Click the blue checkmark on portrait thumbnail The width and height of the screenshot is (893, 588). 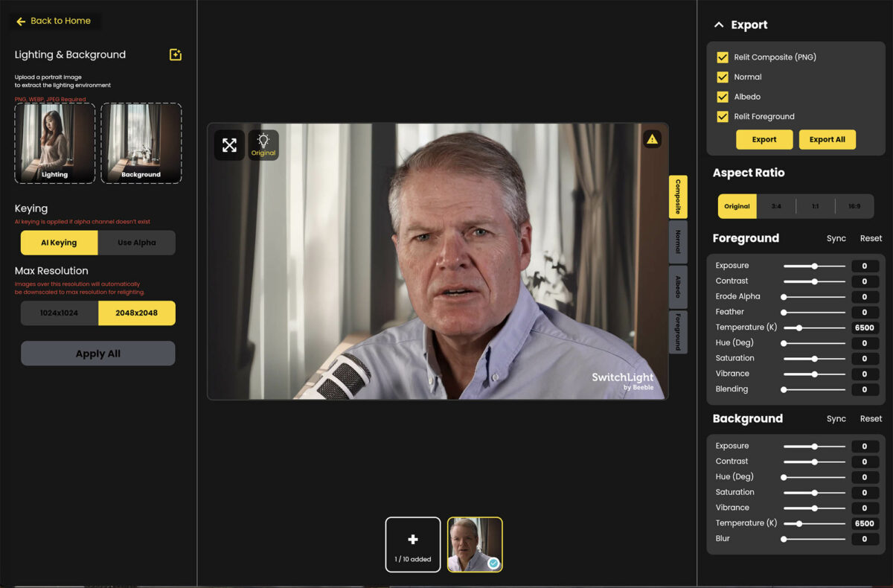[493, 563]
